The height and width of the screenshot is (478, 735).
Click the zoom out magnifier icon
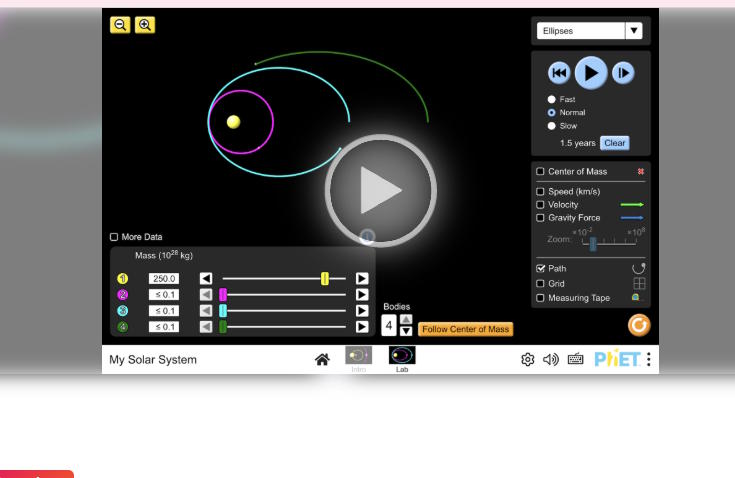click(120, 26)
